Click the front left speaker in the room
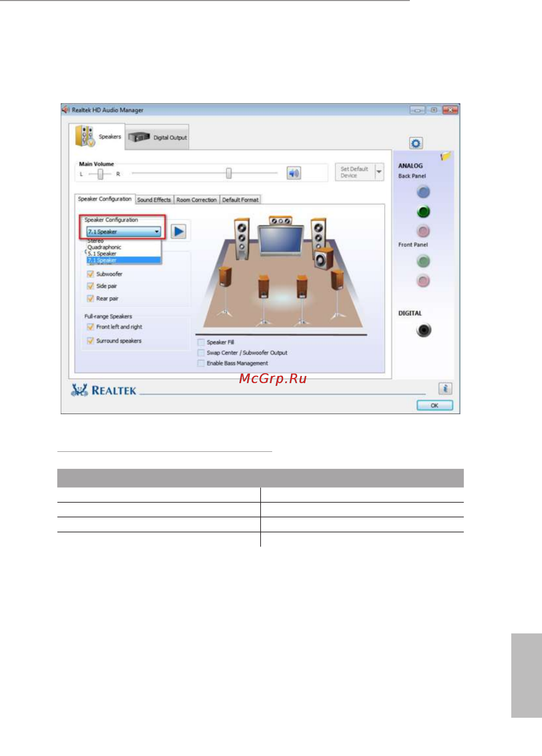 pyautogui.click(x=242, y=238)
